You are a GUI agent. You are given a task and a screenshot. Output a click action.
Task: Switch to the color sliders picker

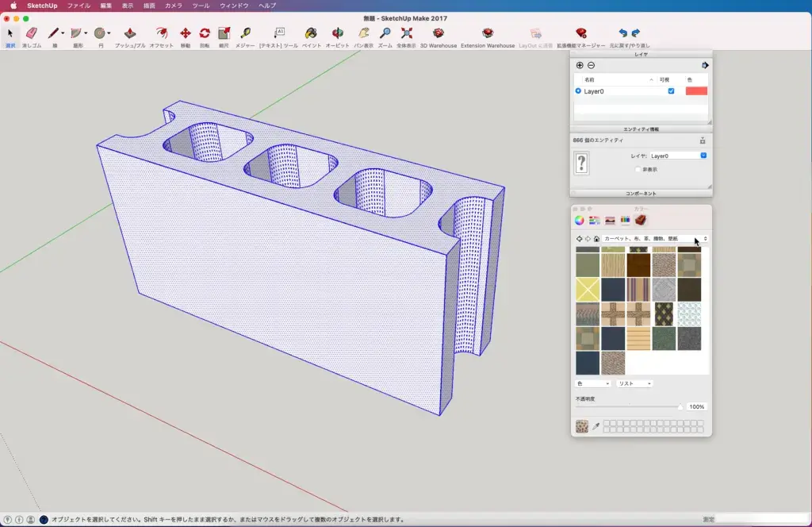click(x=595, y=220)
